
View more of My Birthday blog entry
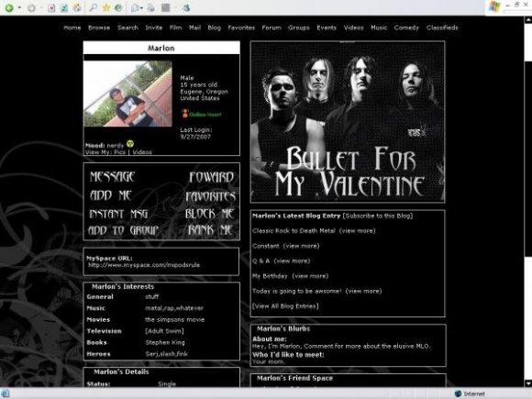(x=310, y=276)
